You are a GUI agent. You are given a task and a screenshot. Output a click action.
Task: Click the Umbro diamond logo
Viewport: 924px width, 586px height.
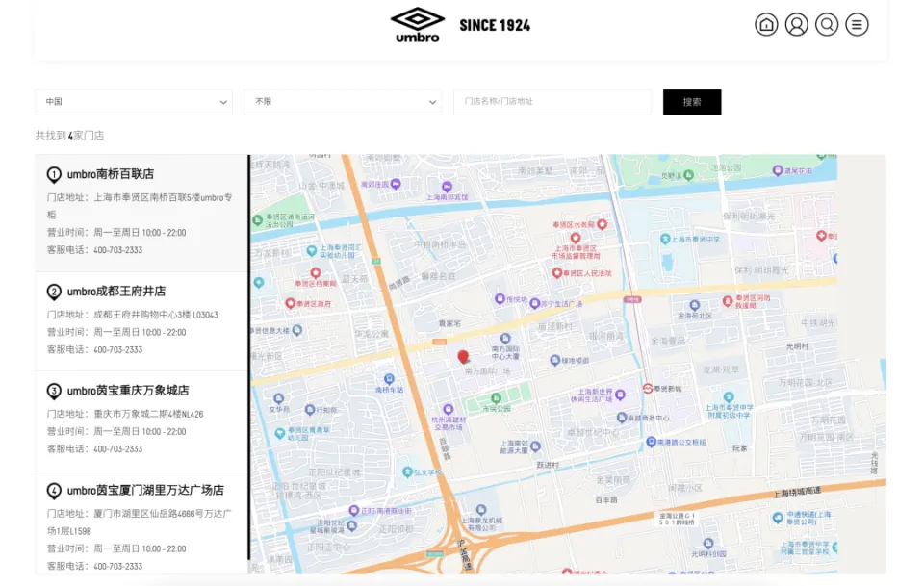[x=417, y=25]
